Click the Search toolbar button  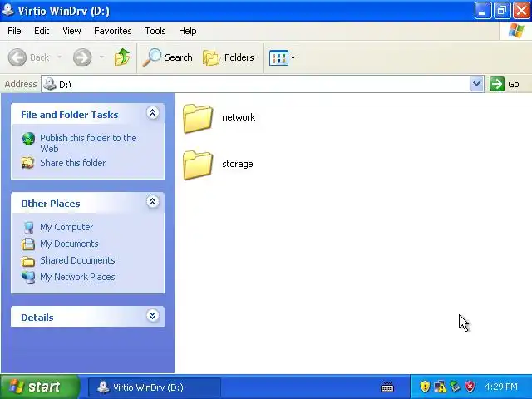(168, 57)
